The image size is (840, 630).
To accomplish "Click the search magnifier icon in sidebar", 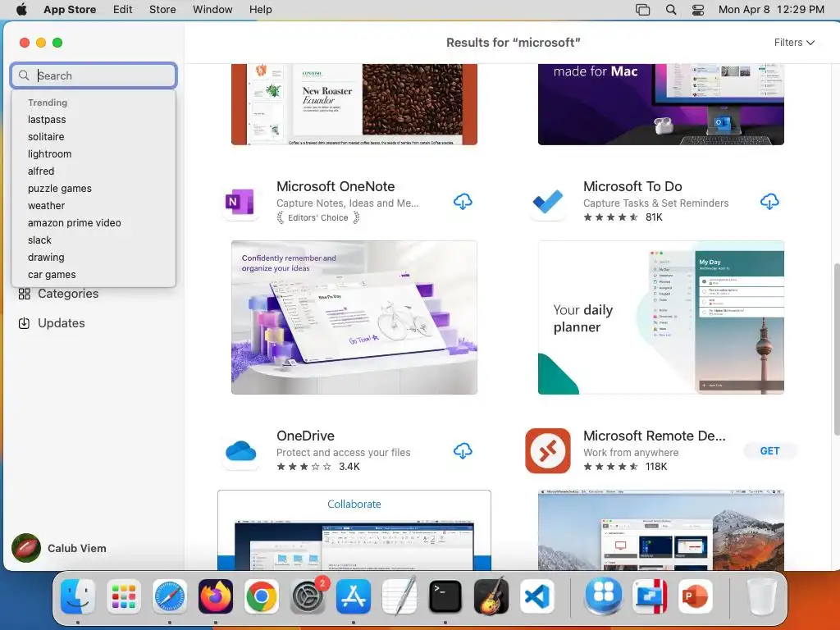I will point(24,75).
